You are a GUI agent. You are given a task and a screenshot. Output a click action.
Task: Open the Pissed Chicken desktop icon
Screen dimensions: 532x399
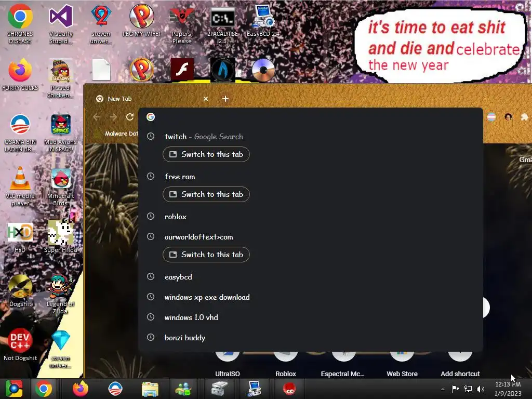click(60, 78)
